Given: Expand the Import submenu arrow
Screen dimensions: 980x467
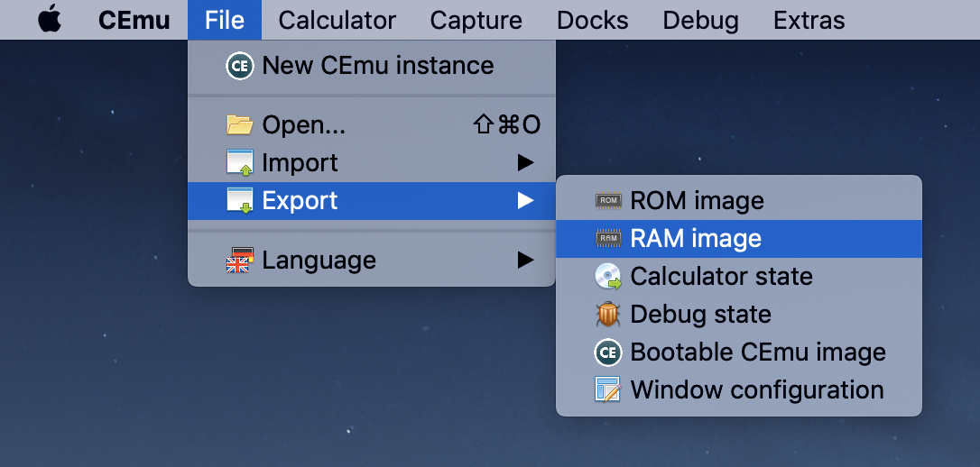Looking at the screenshot, I should 525,163.
